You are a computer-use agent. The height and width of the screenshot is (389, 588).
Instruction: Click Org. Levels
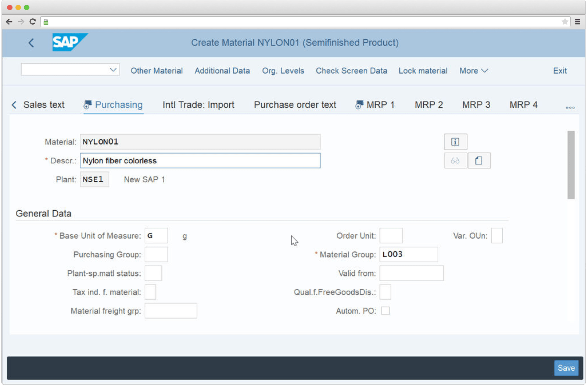[x=283, y=71]
